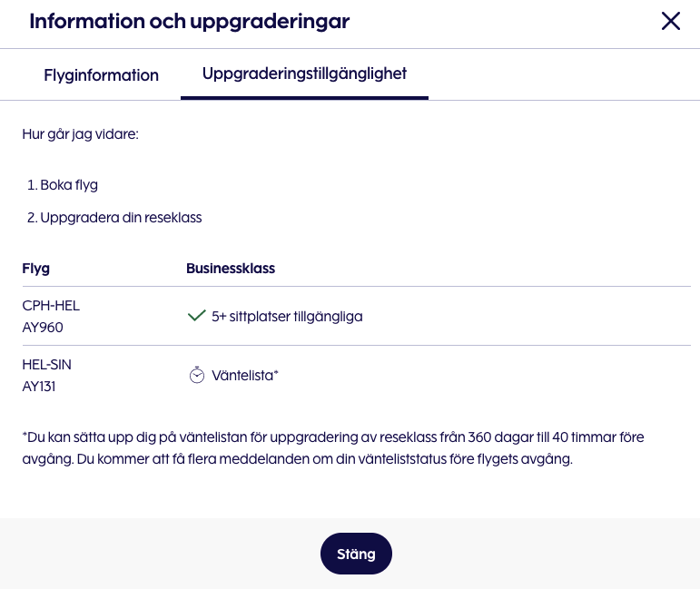Click step '2. Uppgradera din reseklass'
700x589 pixels.
114,218
